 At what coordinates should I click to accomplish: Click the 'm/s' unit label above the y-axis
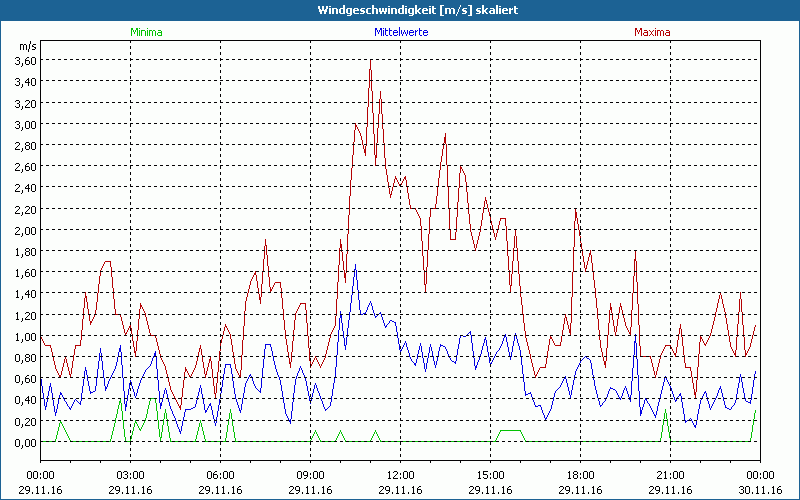point(28,46)
